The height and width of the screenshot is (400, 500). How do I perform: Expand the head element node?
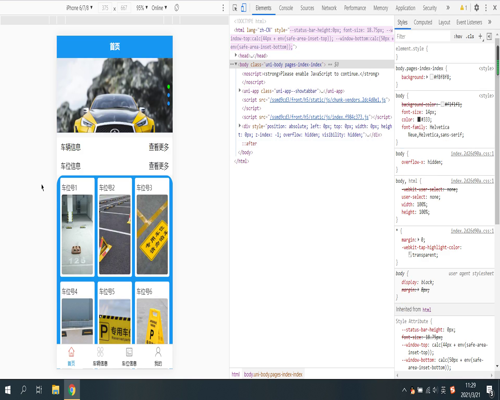(x=236, y=55)
